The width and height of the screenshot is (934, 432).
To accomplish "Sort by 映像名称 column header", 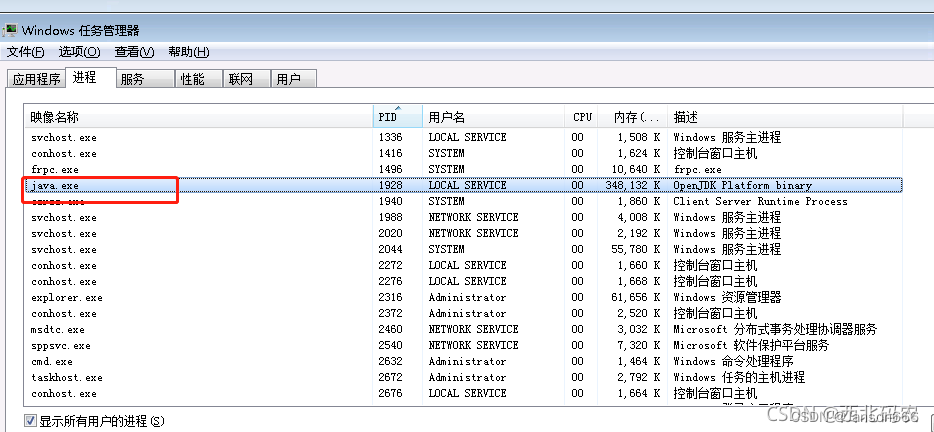I will (199, 117).
